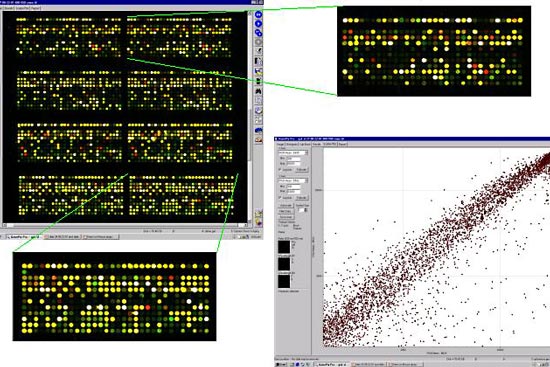Click the second taskbar button below the image window
The height and width of the screenshot is (367, 550).
pyautogui.click(x=63, y=237)
